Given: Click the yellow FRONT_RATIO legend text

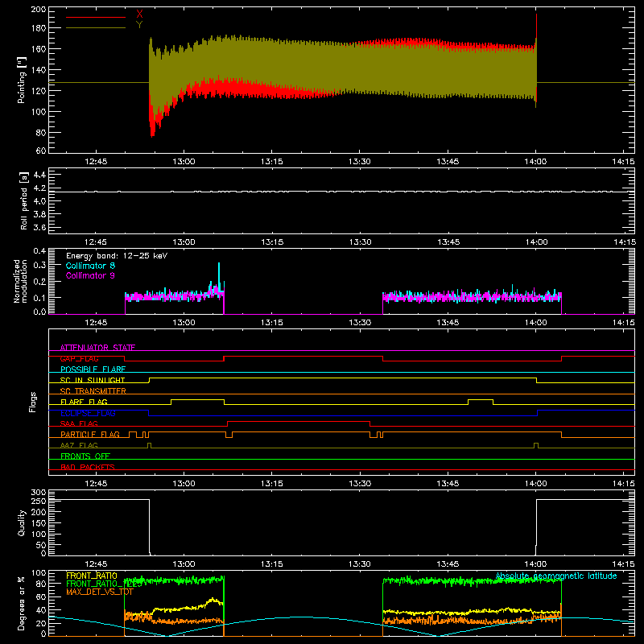Looking at the screenshot, I should (x=92, y=576).
